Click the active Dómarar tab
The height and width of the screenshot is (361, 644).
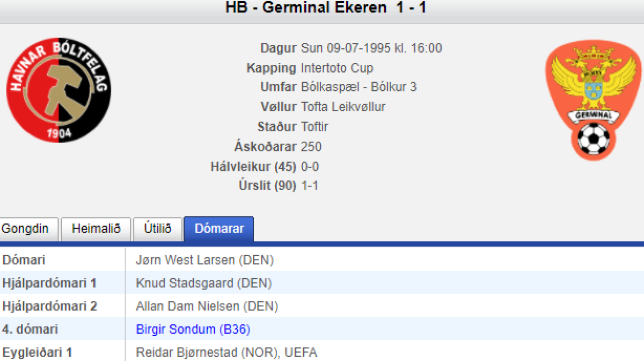point(219,229)
